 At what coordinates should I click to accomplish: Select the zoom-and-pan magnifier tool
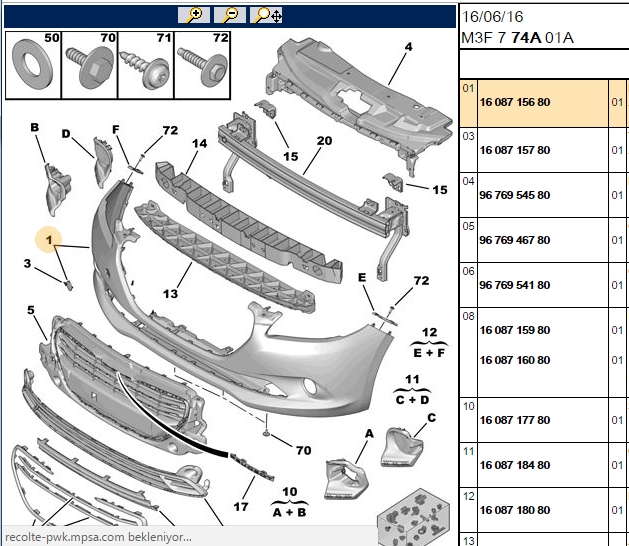266,15
